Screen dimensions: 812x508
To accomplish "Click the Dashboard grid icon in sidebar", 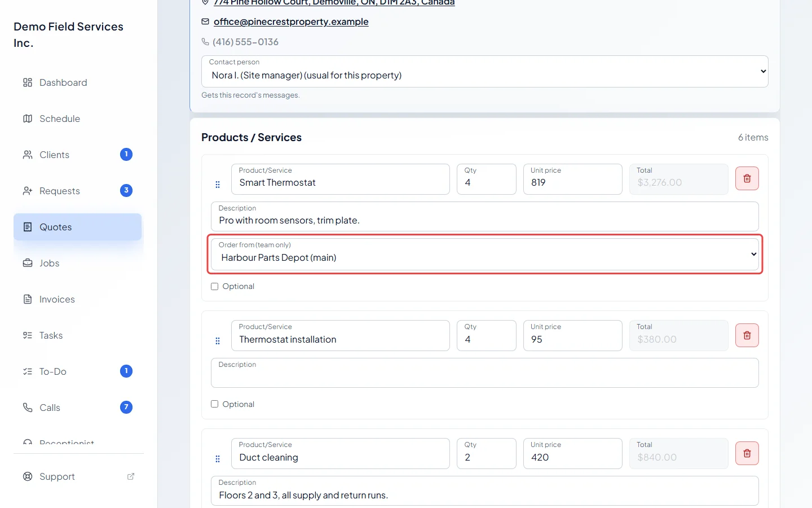I will click(28, 82).
